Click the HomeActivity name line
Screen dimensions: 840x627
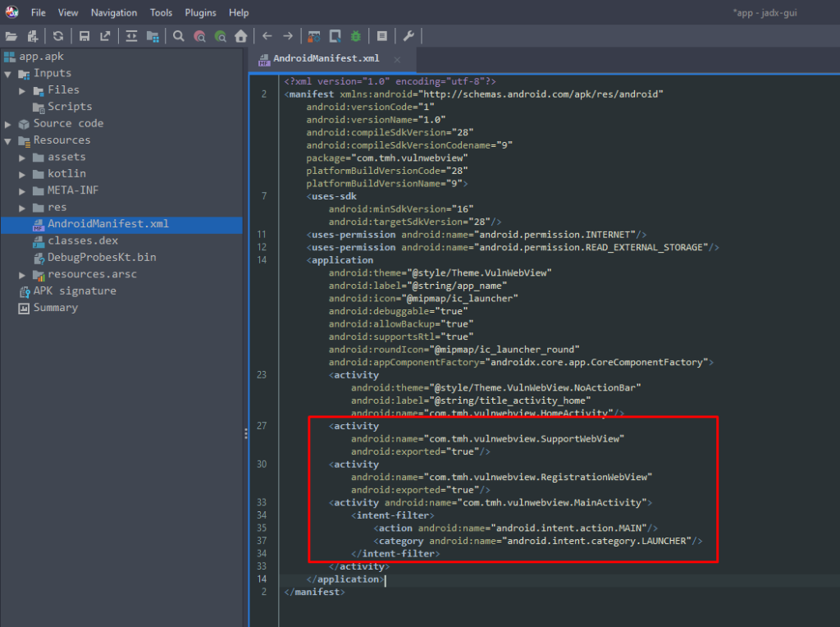click(x=487, y=413)
